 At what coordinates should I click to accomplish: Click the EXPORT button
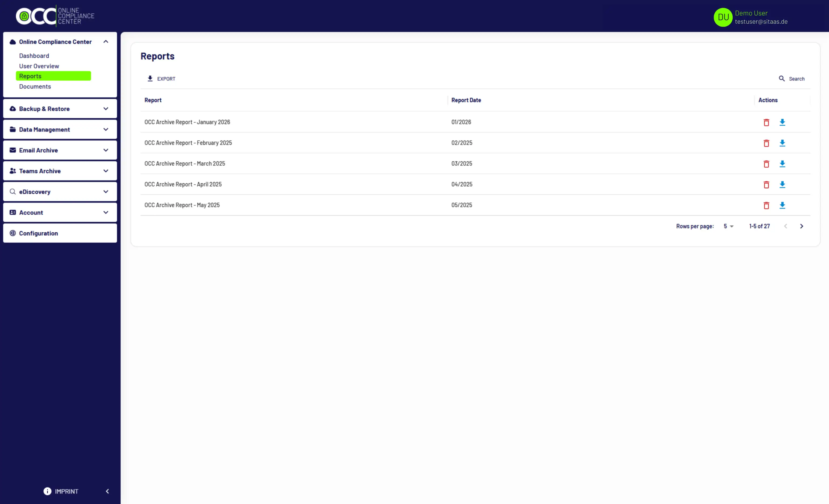[x=161, y=79]
